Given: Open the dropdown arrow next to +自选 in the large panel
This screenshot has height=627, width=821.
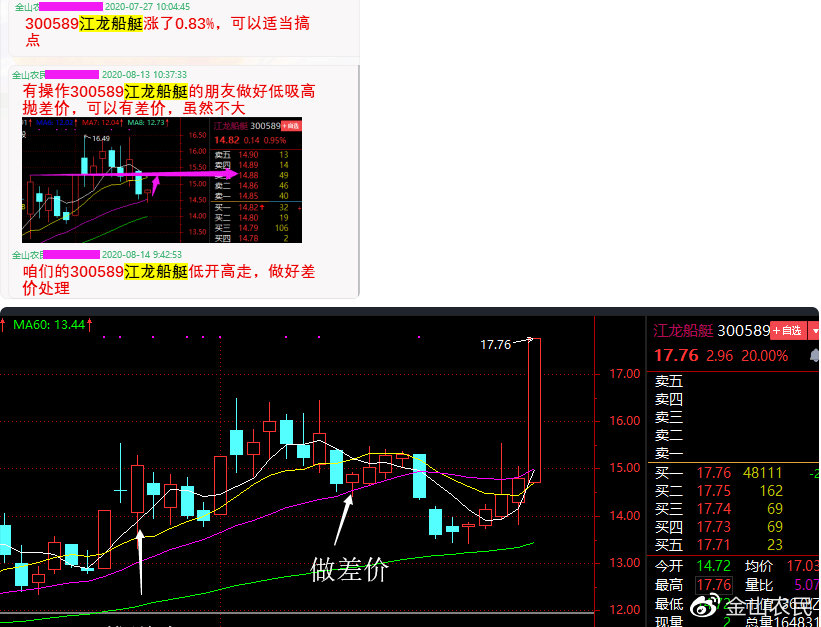Looking at the screenshot, I should point(814,331).
